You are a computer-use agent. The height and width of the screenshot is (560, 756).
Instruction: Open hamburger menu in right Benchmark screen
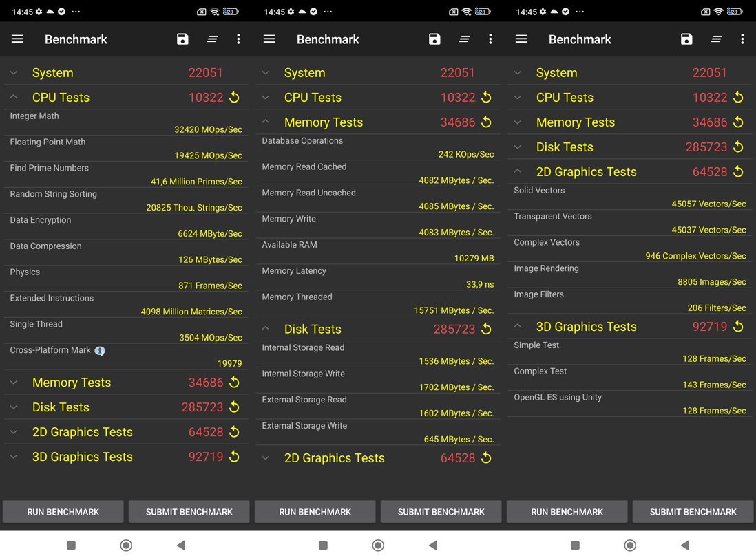point(521,39)
